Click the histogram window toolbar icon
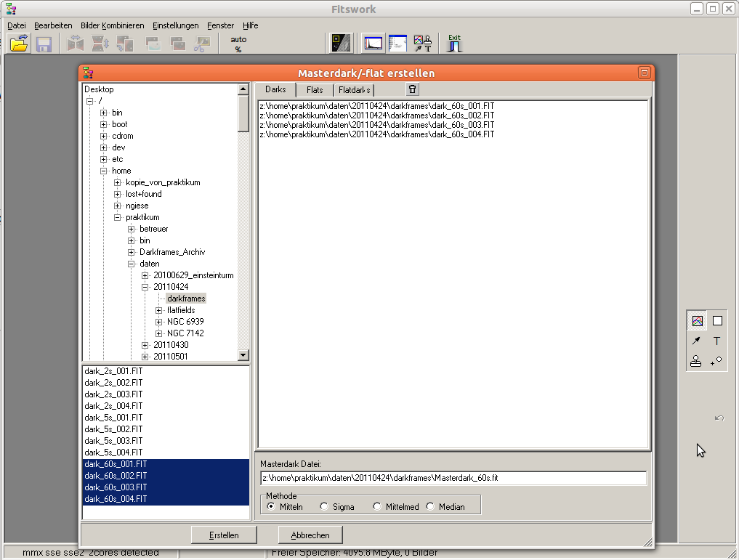The image size is (739, 560). coord(373,44)
